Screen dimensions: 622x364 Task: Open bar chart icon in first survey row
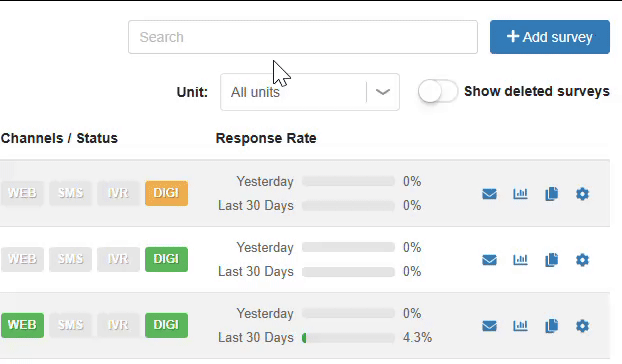click(520, 194)
